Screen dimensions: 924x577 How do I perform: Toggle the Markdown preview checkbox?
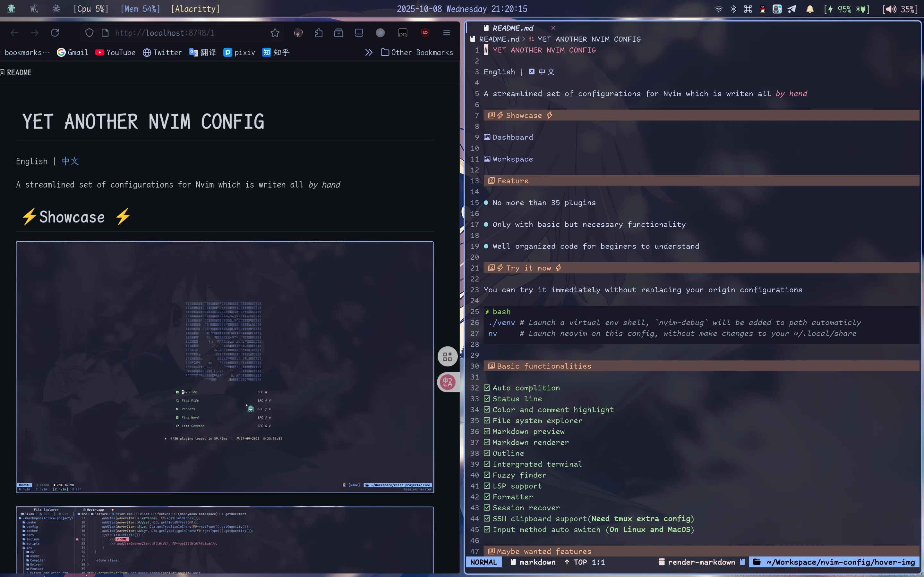[487, 431]
